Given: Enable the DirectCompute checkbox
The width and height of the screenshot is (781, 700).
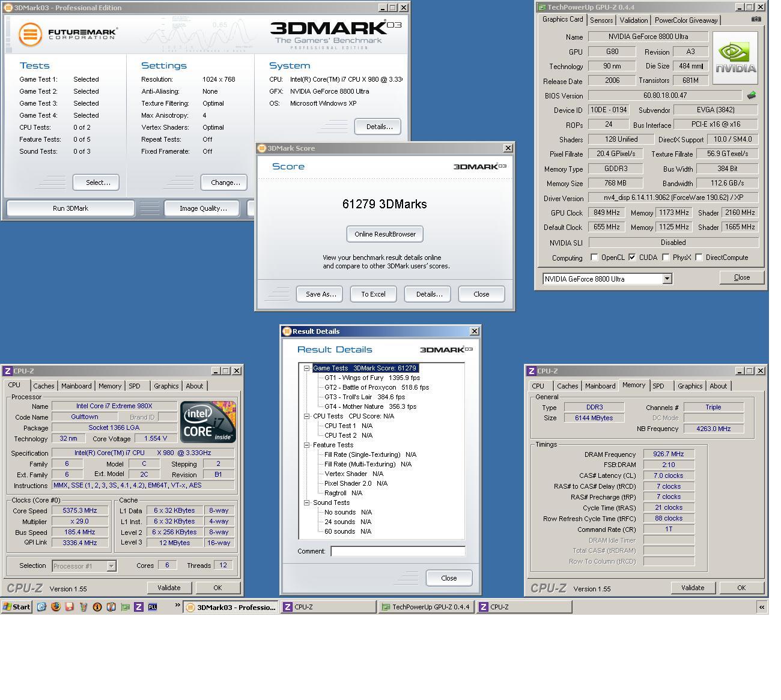Looking at the screenshot, I should tap(699, 258).
